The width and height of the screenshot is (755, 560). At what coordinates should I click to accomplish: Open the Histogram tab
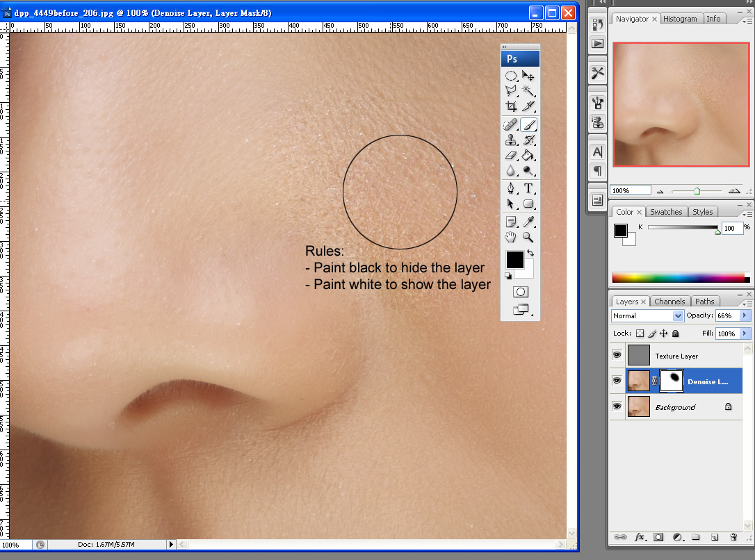tap(679, 19)
